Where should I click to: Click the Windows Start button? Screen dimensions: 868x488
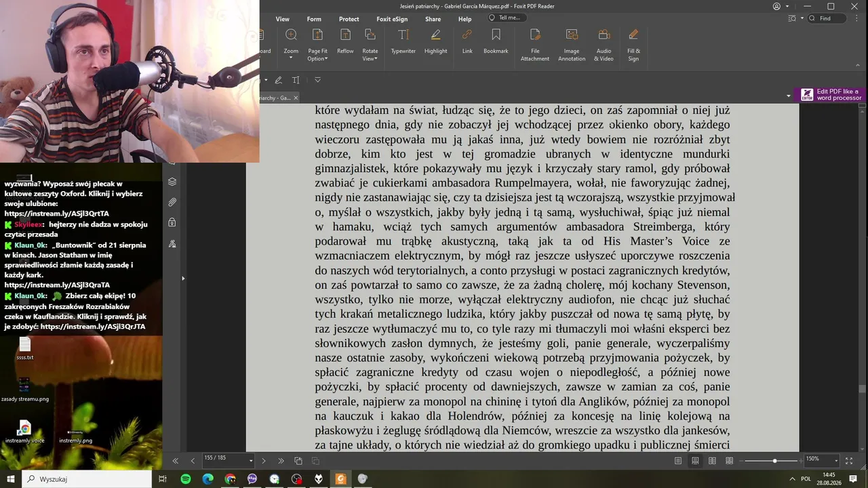pos(11,479)
